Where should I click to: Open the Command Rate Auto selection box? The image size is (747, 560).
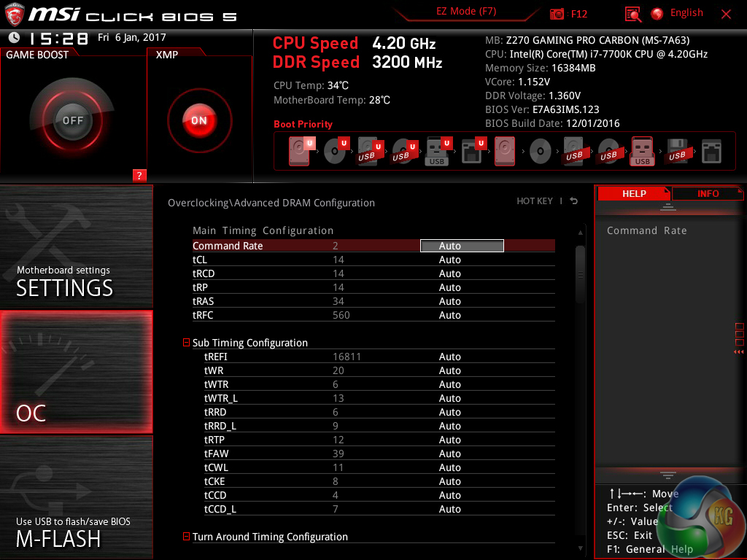click(462, 246)
